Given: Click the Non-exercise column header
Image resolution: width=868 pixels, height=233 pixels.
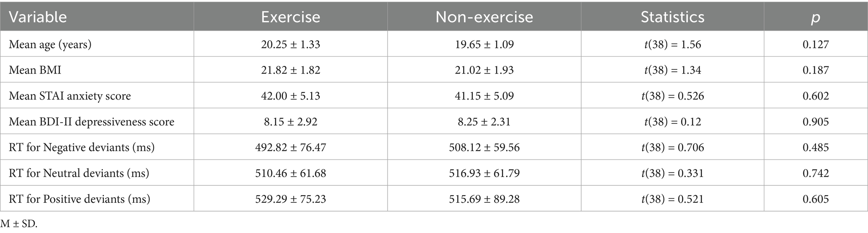Looking at the screenshot, I should click(x=484, y=17).
